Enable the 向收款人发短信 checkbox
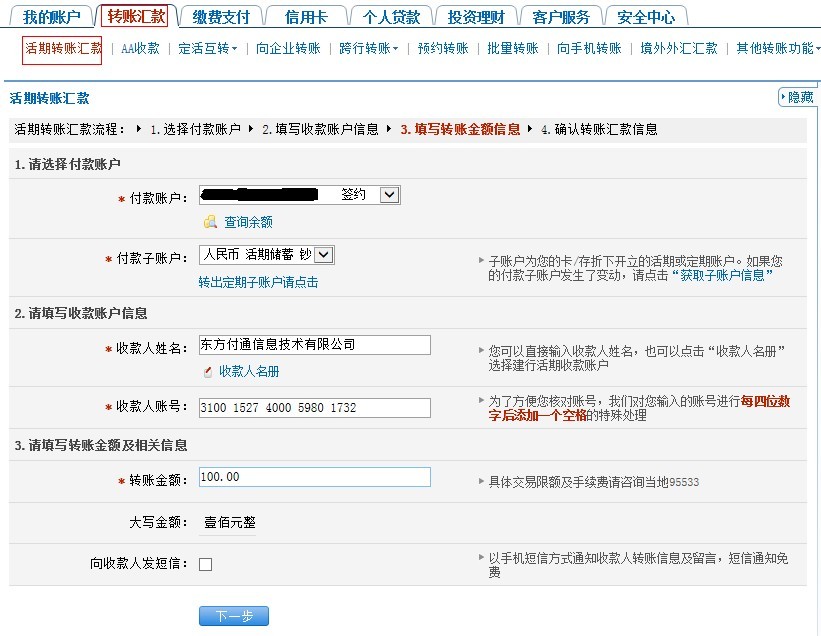This screenshot has height=636, width=821. pos(206,564)
